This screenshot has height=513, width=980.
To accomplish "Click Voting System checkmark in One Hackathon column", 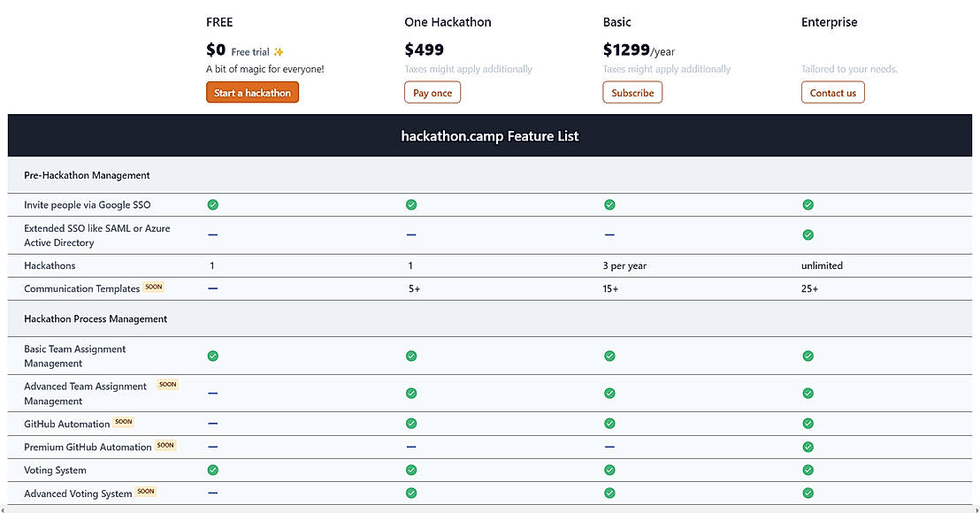I will pos(410,470).
